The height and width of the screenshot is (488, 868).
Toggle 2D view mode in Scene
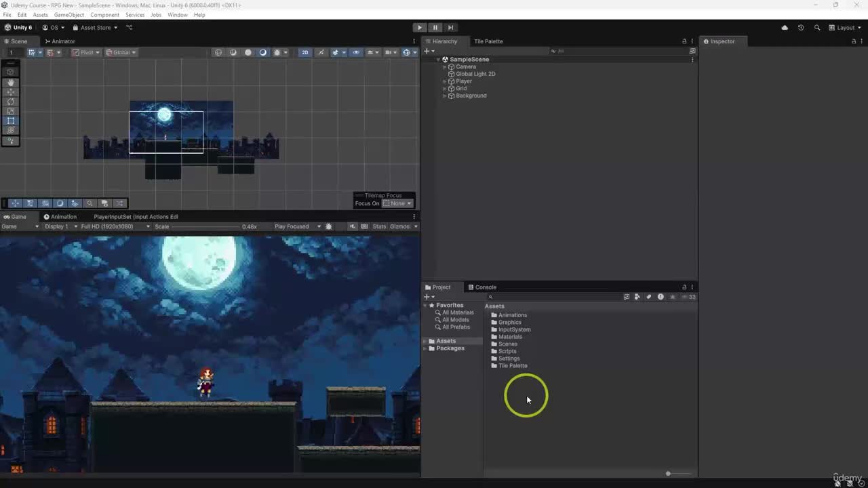click(x=305, y=52)
